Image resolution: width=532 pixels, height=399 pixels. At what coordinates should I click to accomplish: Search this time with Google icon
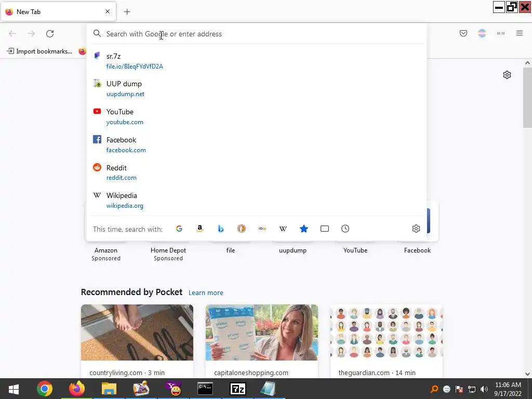179,229
